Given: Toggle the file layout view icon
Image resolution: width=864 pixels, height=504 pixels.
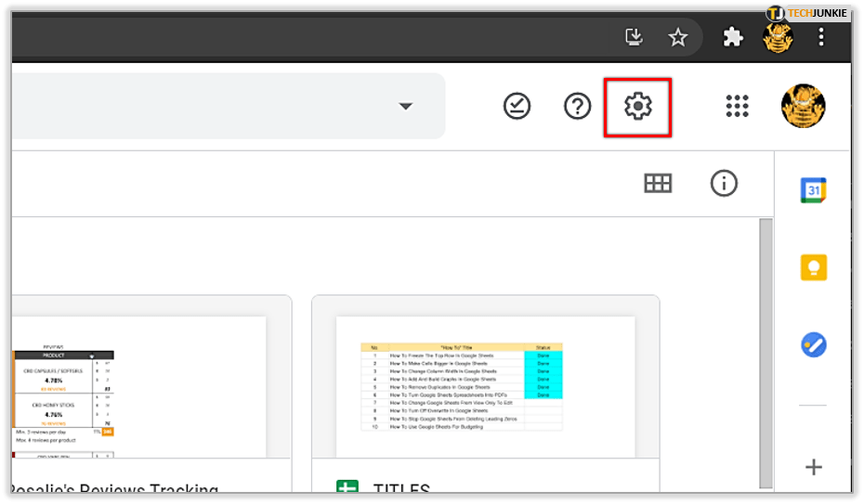Looking at the screenshot, I should tap(658, 184).
